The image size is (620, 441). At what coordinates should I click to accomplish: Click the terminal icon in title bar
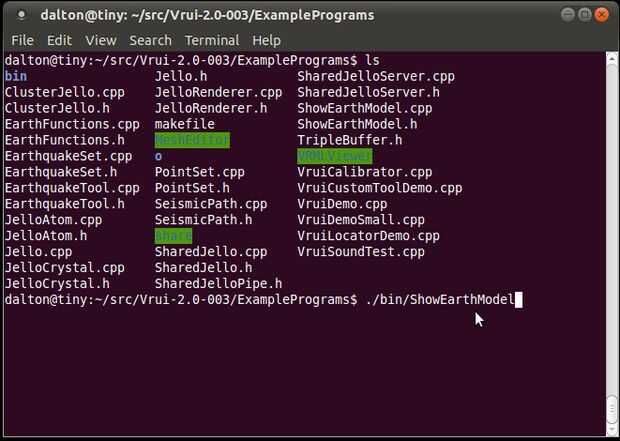[20, 15]
